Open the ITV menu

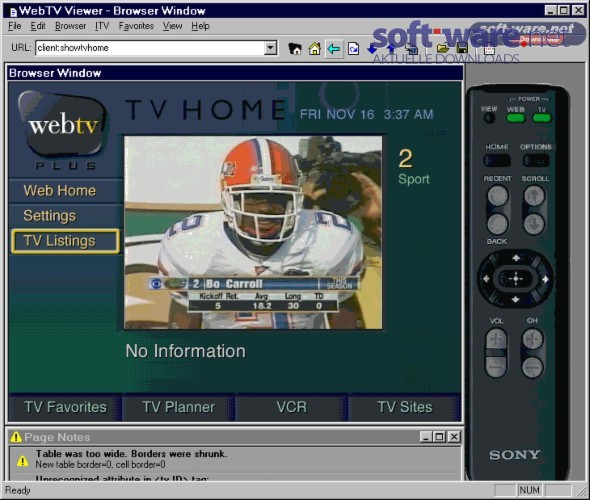point(102,26)
